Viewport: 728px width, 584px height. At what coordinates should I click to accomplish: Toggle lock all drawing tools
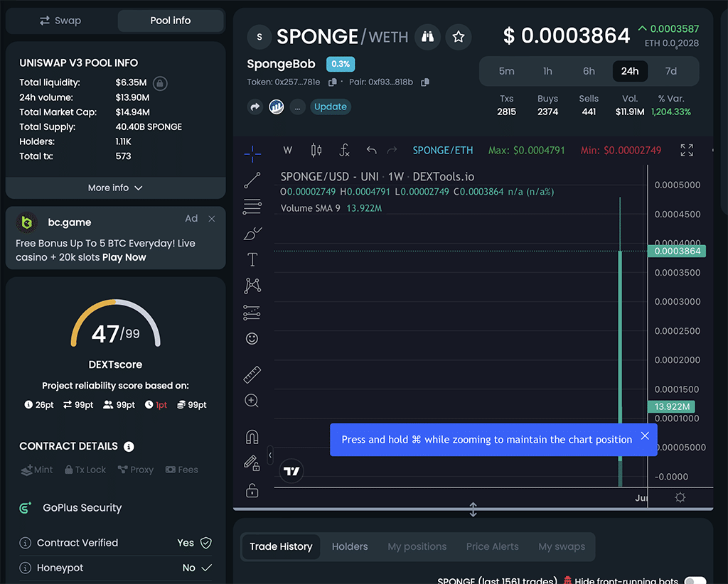[252, 490]
